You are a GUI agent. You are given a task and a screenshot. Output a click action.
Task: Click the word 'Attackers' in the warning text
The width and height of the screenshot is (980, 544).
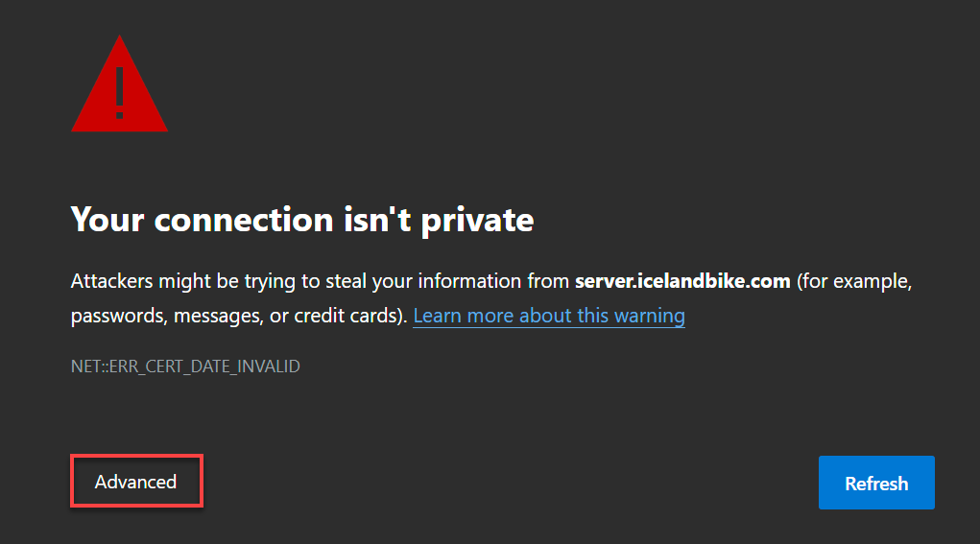108,282
